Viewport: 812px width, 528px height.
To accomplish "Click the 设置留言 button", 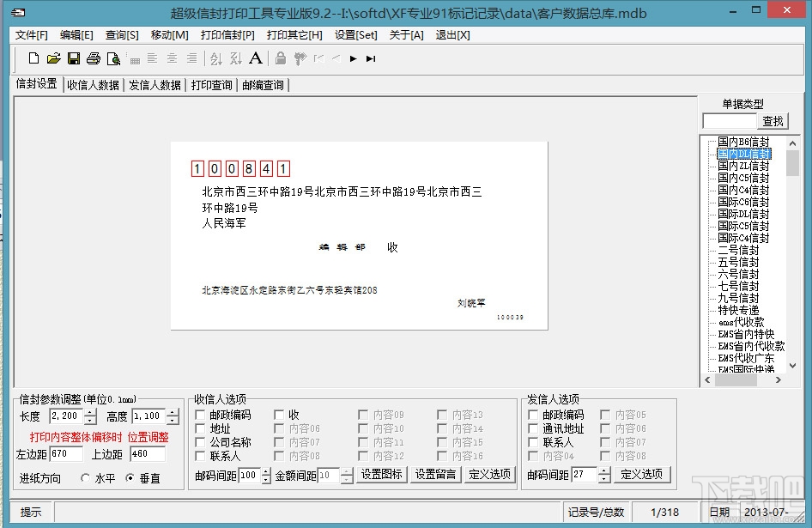I will coord(435,474).
